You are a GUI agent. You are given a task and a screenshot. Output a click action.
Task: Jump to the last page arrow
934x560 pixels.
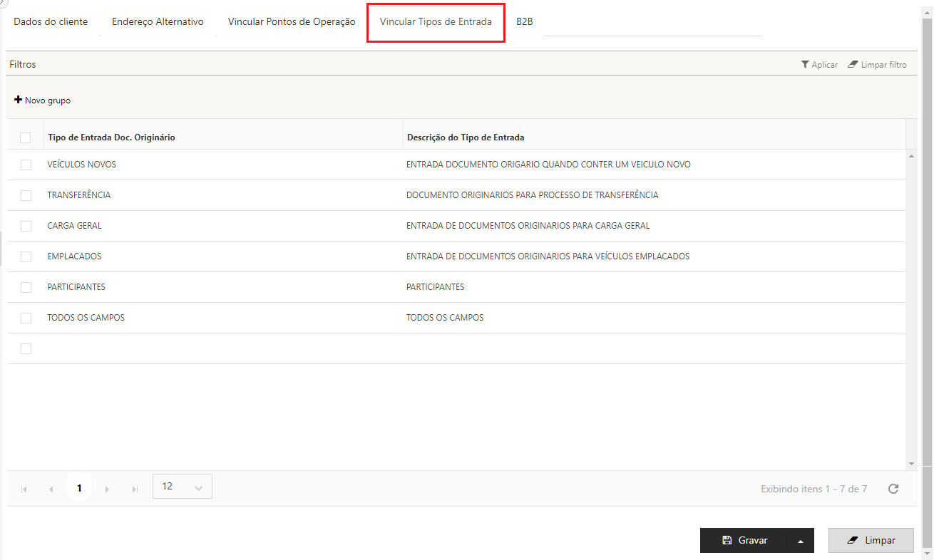[x=135, y=489]
